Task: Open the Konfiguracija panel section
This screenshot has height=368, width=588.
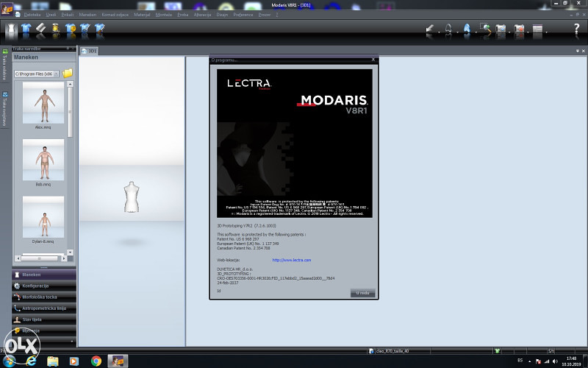Action: click(x=44, y=286)
